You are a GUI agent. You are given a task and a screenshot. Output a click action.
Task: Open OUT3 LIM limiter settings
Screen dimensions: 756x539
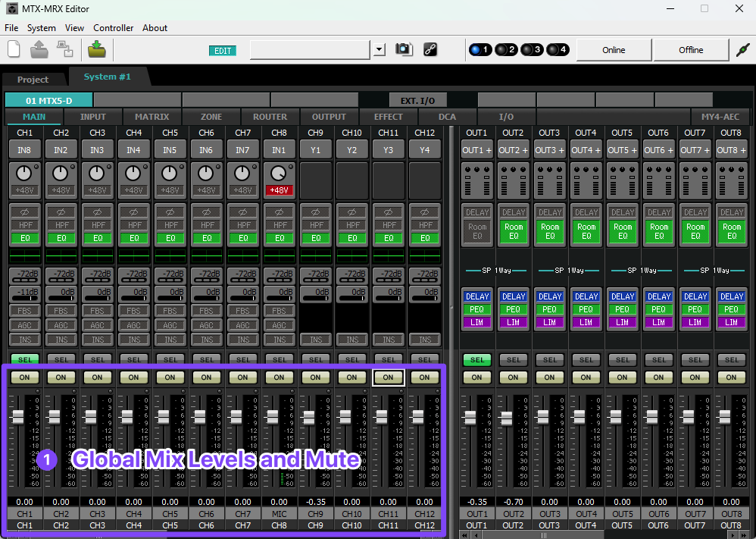[x=550, y=322]
